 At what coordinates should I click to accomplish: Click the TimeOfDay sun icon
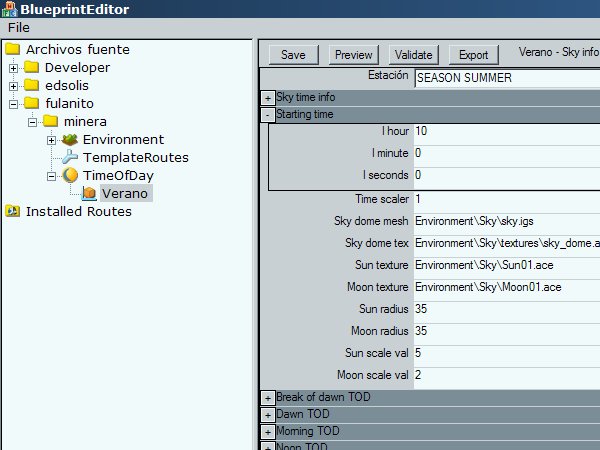click(x=69, y=176)
